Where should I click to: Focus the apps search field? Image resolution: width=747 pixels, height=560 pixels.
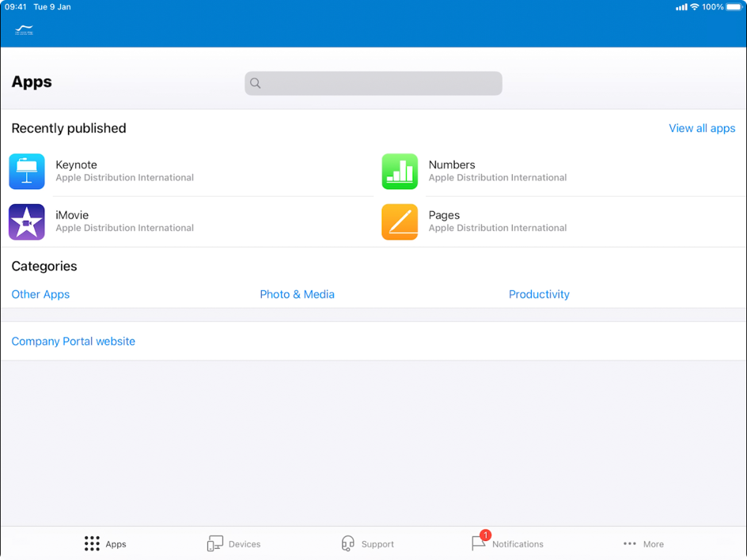coord(373,83)
